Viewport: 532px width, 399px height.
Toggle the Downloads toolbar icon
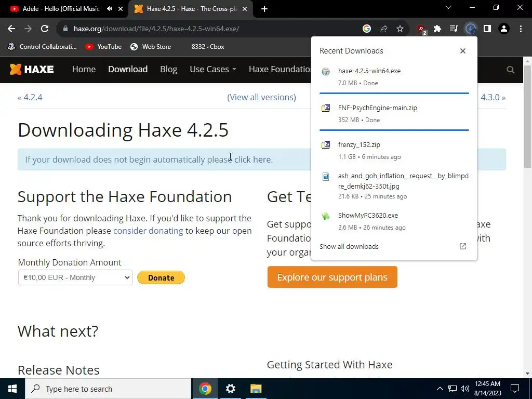tap(471, 29)
